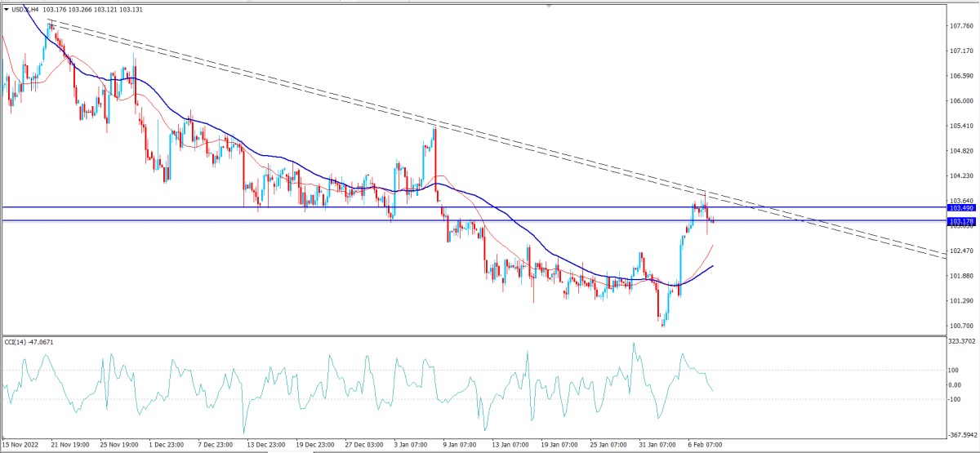This screenshot has height=453, width=980.
Task: Click the 100.700 price scale label
Action: point(961,326)
